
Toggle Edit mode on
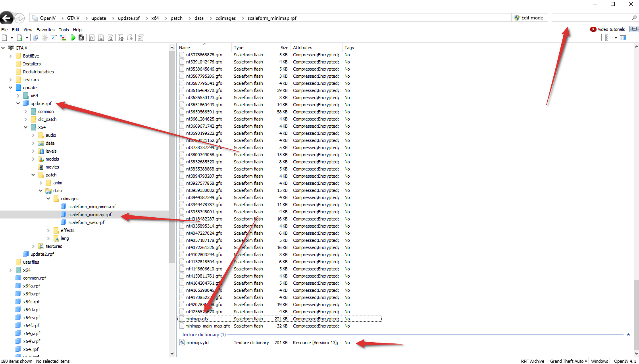[528, 18]
